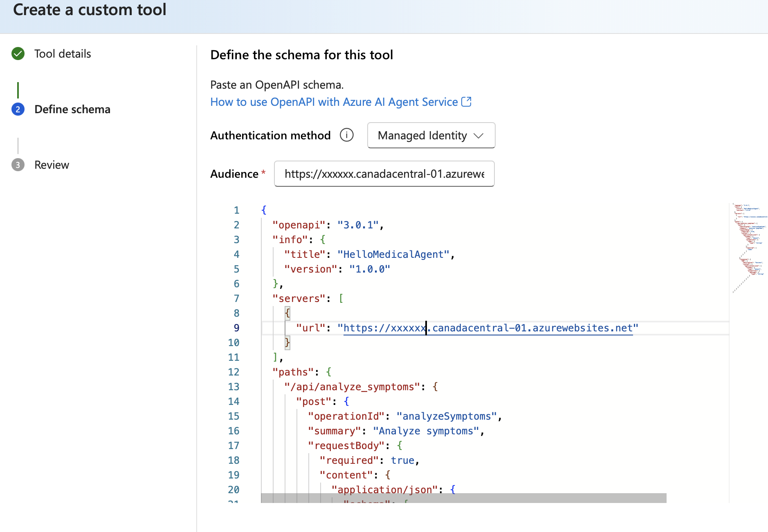Click the "application/json" key on line 20
768x532 pixels.
[x=385, y=490]
